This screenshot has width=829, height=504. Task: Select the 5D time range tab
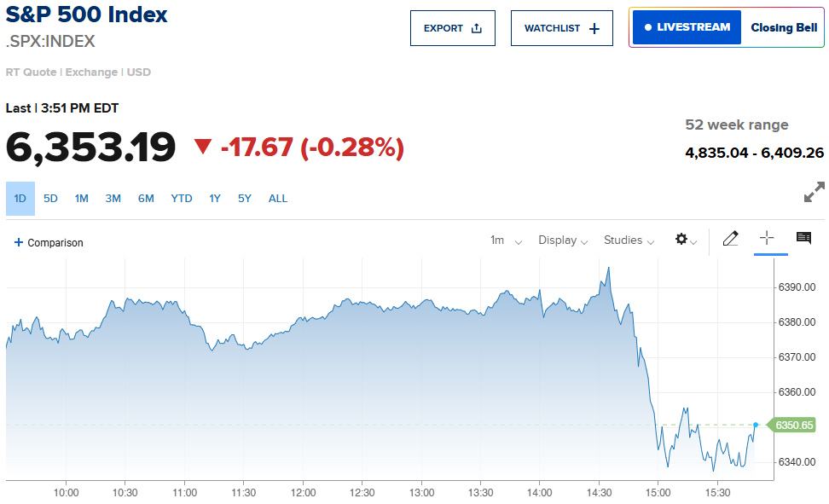pos(50,199)
